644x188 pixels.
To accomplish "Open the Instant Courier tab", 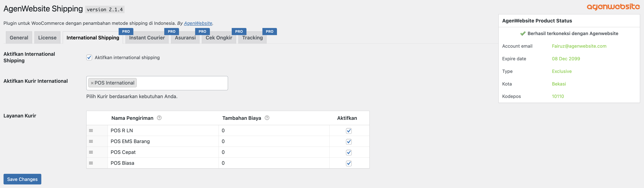I will point(147,38).
